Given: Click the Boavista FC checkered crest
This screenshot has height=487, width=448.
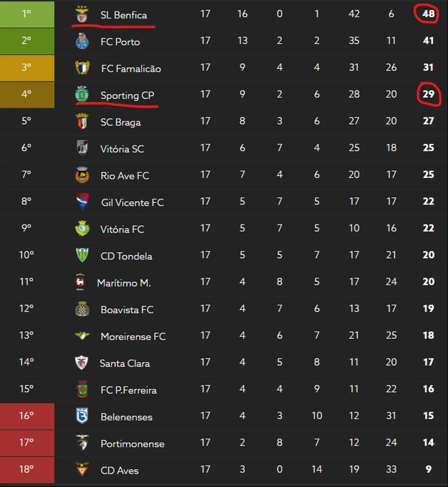Looking at the screenshot, I should 82,309.
